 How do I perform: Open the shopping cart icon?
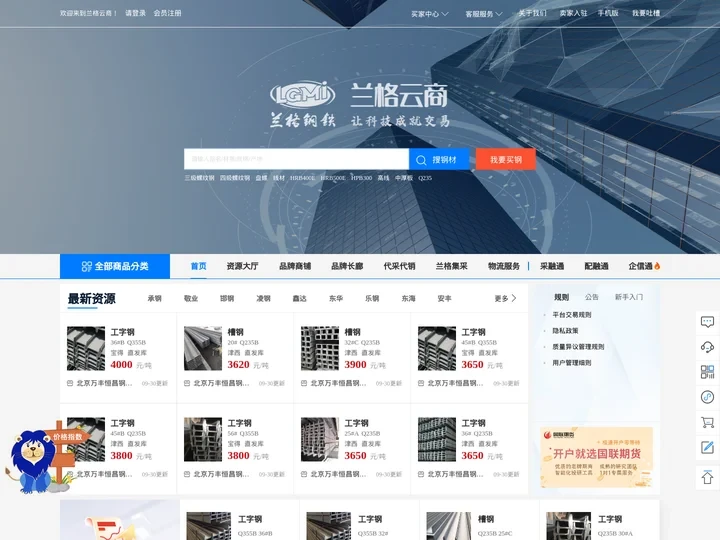point(707,422)
